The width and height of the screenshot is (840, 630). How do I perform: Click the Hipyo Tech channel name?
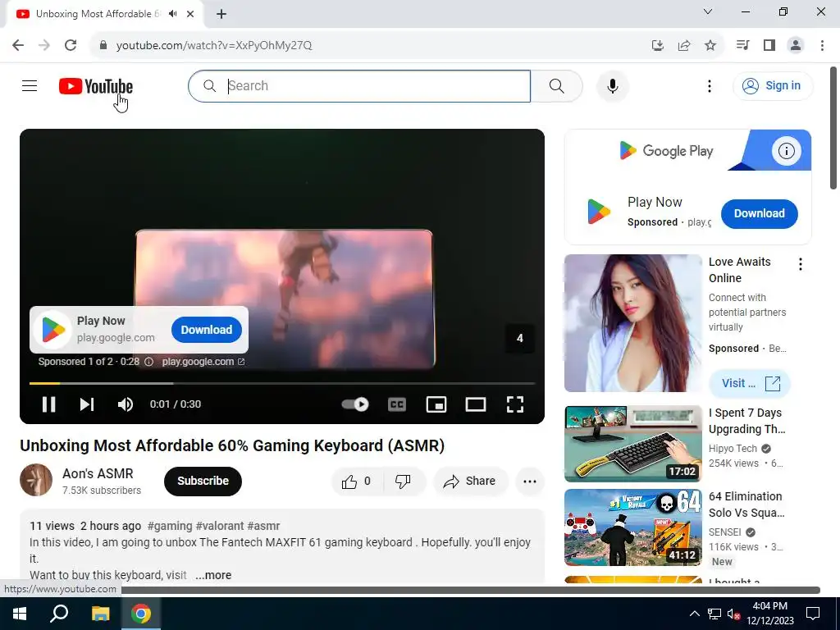[733, 449]
